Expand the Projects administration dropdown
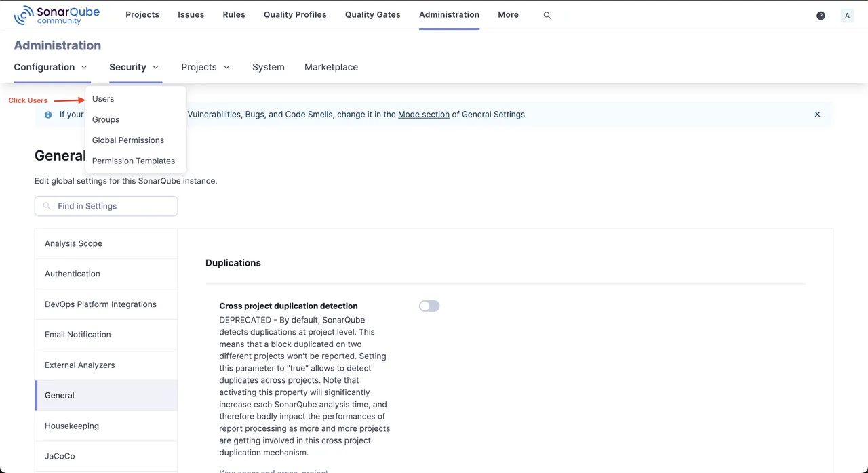 tap(205, 67)
